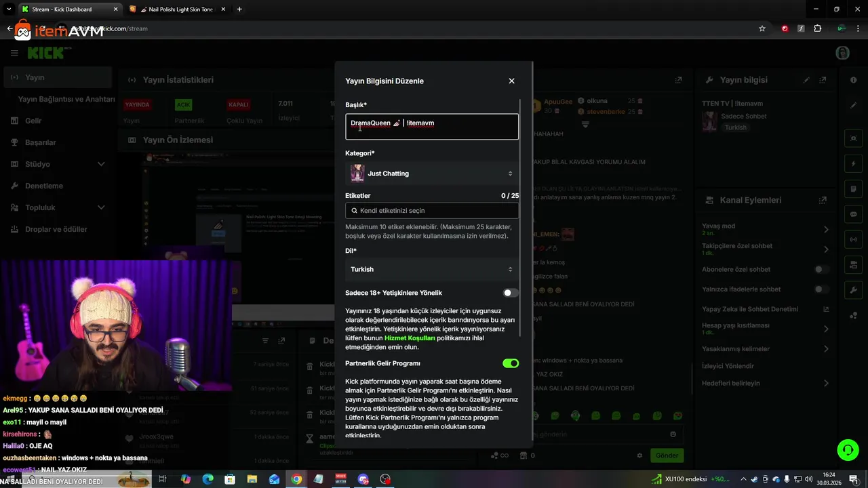Click the Başlık title input field
868x488 pixels.
coord(432,127)
